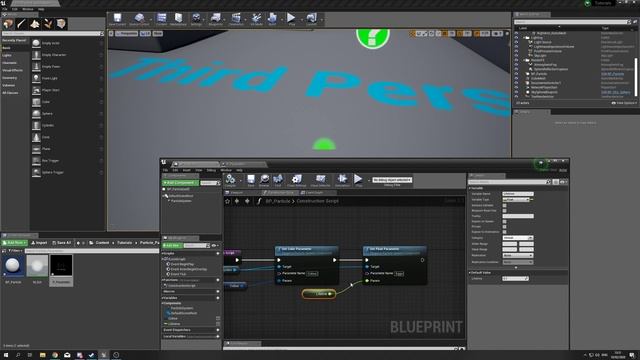Viewport: 640px width, 360px height.
Task: Open Windows Start button
Action: point(6,355)
